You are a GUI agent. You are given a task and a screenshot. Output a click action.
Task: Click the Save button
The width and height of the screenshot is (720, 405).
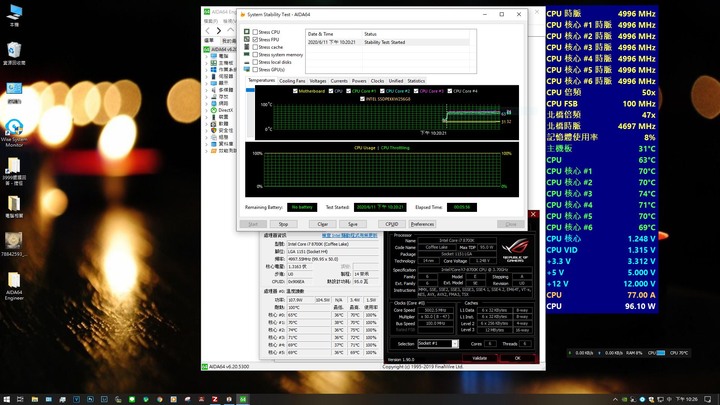click(x=353, y=224)
